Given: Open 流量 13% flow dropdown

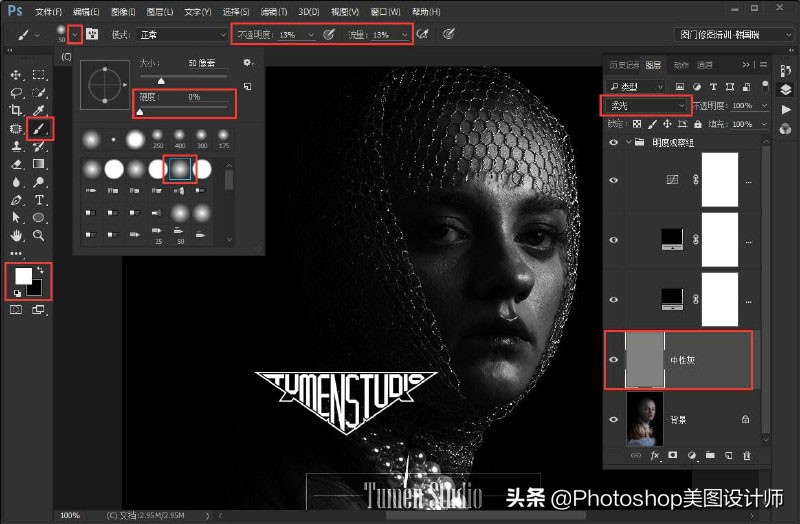Looking at the screenshot, I should tap(404, 35).
